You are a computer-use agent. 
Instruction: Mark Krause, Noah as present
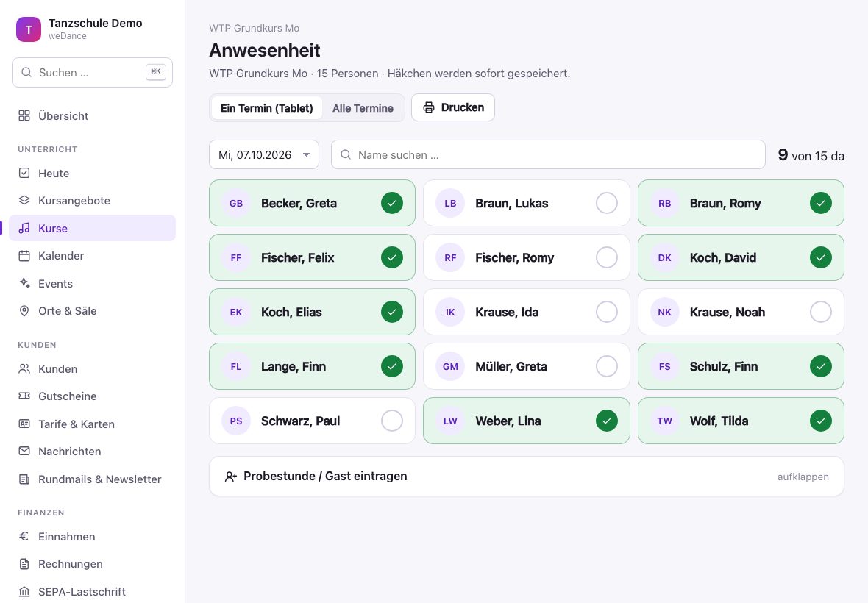[x=821, y=312]
